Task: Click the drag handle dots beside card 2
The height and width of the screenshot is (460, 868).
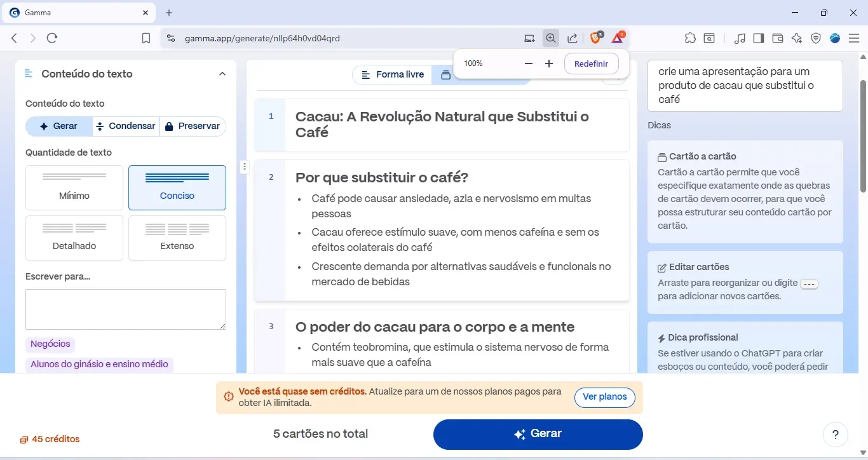Action: point(245,167)
